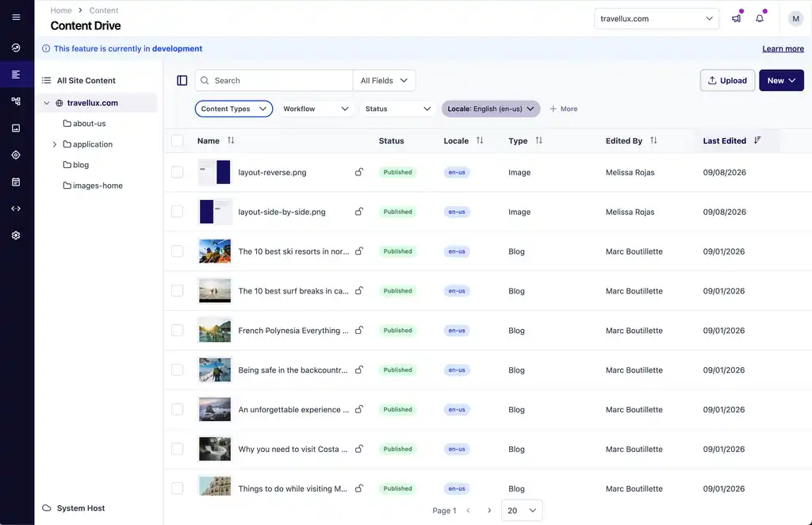Screen dimensions: 812x525
Task: Select All Site Content
Action: click(x=79, y=80)
